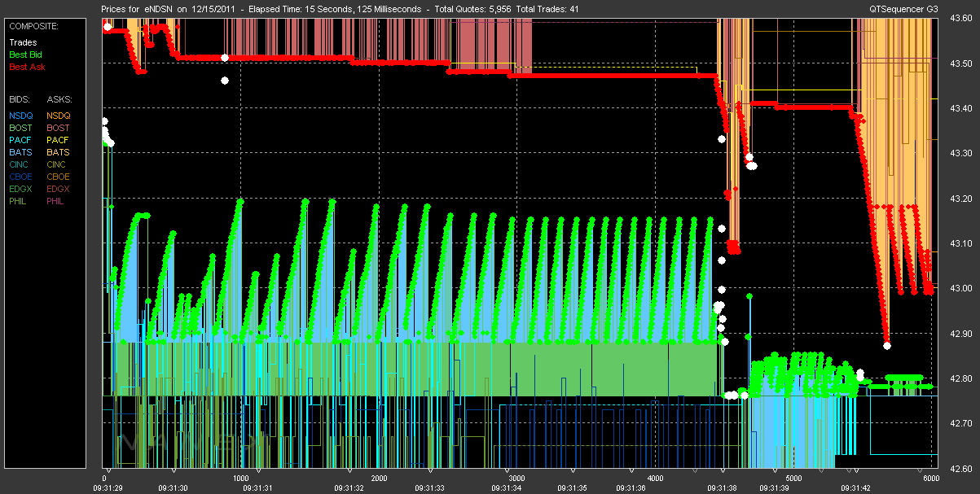The width and height of the screenshot is (980, 494).
Task: Click the 09:31:31 time axis label
Action: 257,487
